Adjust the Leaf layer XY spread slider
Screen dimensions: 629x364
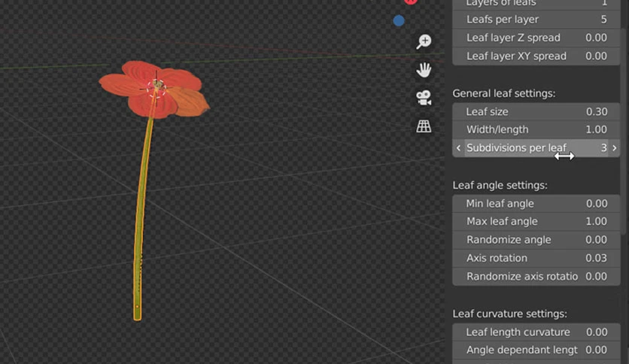[536, 56]
